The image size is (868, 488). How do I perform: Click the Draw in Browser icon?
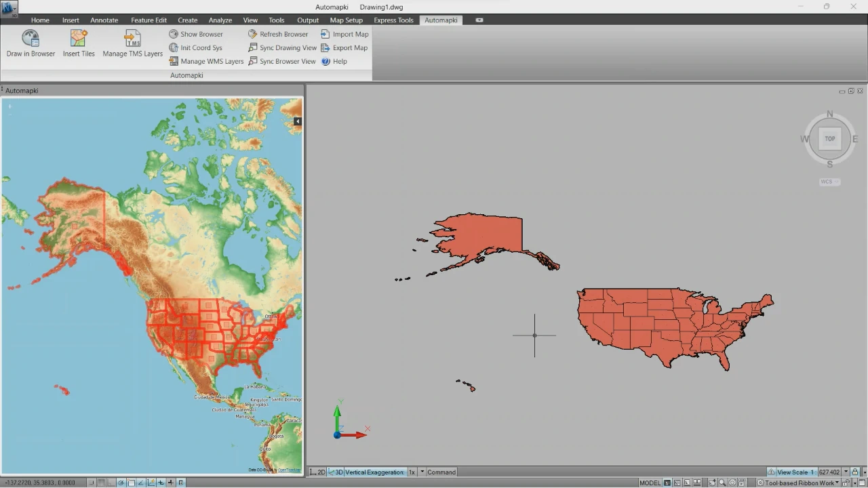(31, 38)
